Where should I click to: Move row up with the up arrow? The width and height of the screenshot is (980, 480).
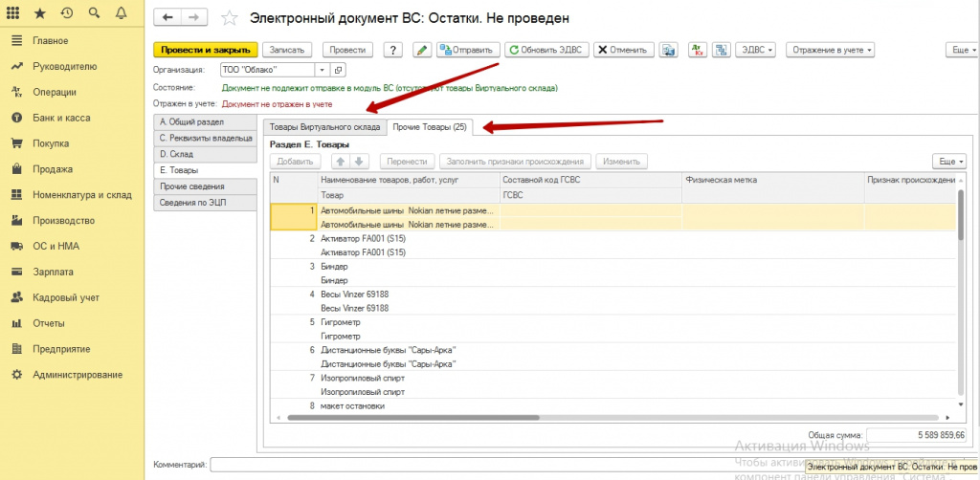click(341, 161)
